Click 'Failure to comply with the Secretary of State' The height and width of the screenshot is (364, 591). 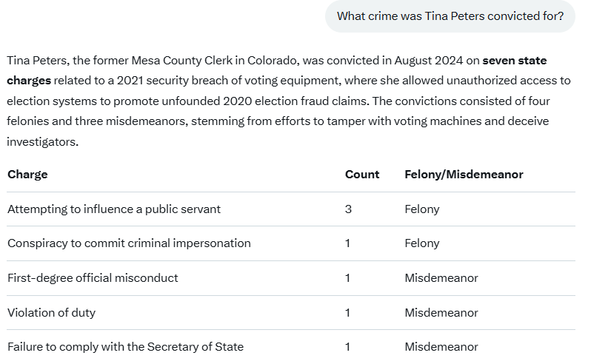[125, 347]
